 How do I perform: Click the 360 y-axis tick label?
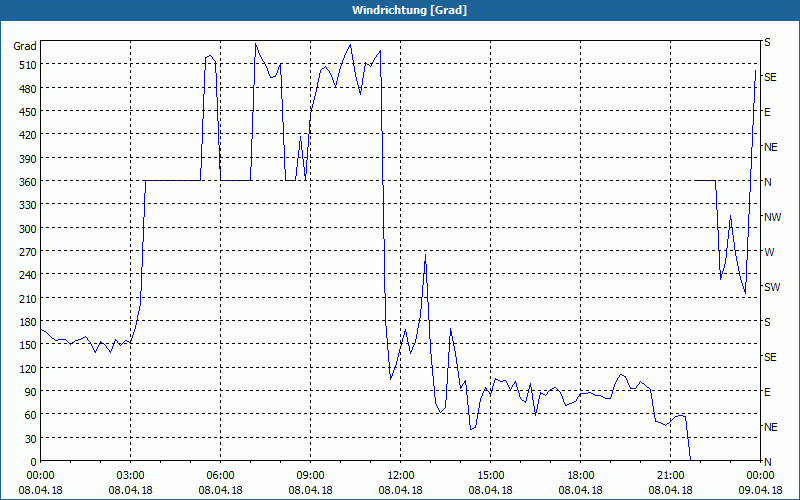[27, 182]
